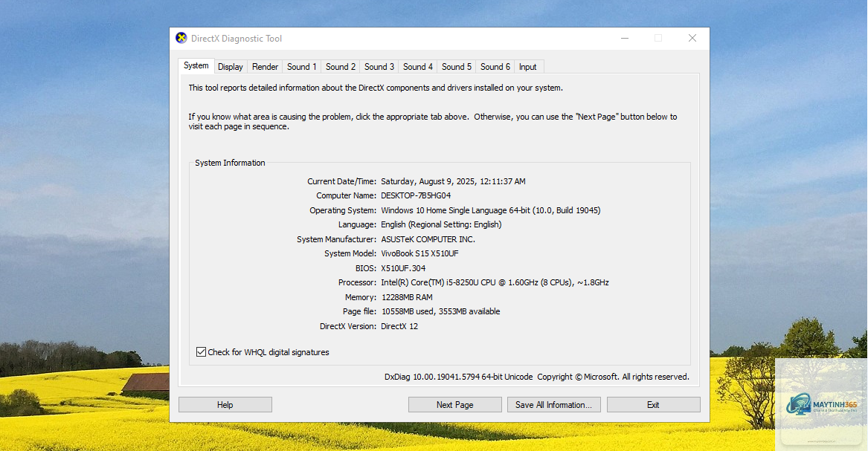Click Save All Information button
This screenshot has height=451, width=868.
point(553,405)
